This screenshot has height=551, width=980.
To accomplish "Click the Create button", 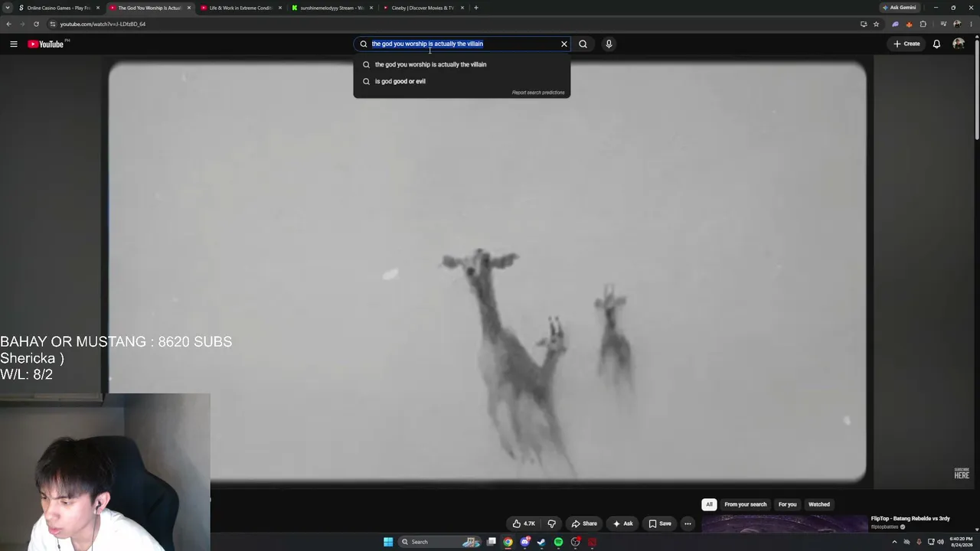I will click(x=906, y=44).
